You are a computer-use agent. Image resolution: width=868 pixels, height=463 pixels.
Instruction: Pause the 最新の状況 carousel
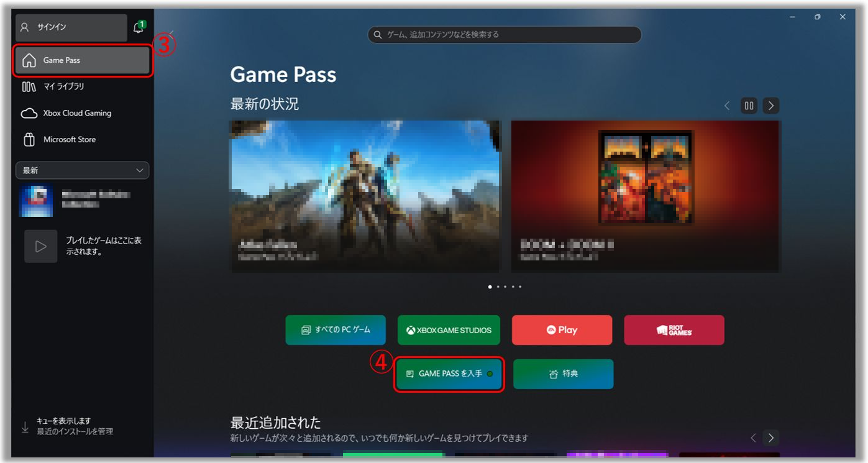coord(749,106)
